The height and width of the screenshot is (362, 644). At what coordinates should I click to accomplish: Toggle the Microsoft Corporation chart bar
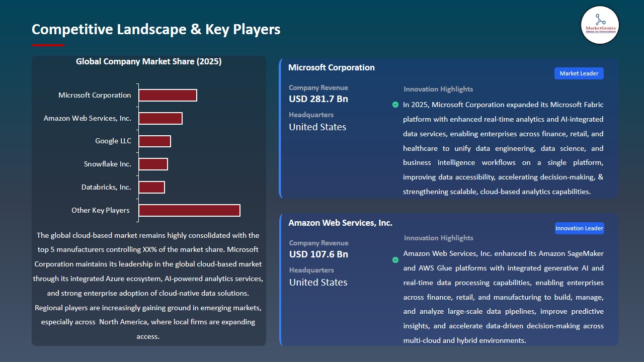point(168,95)
